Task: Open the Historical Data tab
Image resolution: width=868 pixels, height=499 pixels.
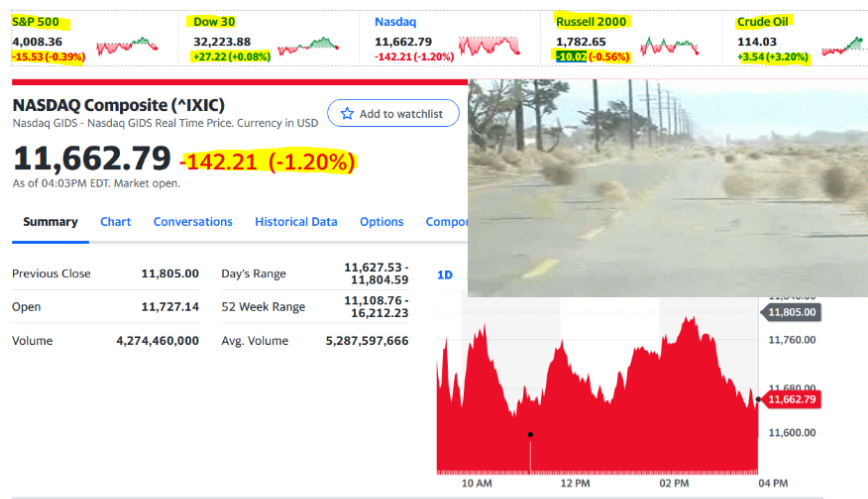Action: coord(296,222)
